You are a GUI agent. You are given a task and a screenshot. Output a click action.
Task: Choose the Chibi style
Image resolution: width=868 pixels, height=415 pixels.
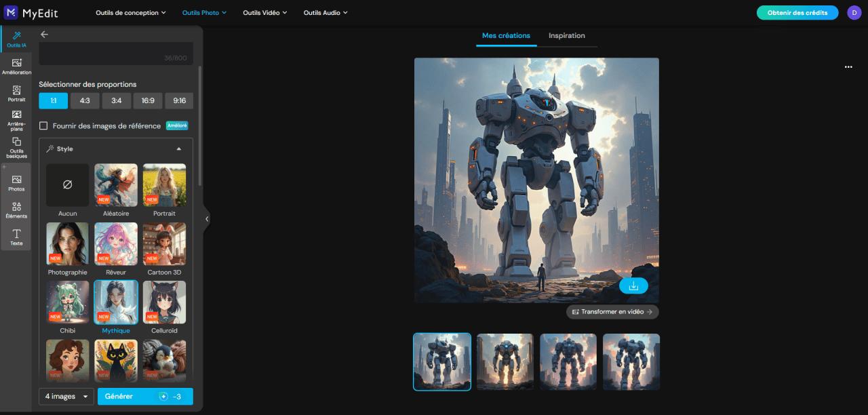pos(67,308)
